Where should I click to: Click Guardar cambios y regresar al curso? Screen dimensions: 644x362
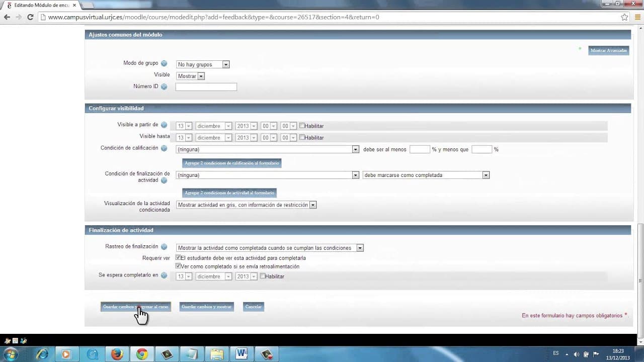(x=135, y=307)
